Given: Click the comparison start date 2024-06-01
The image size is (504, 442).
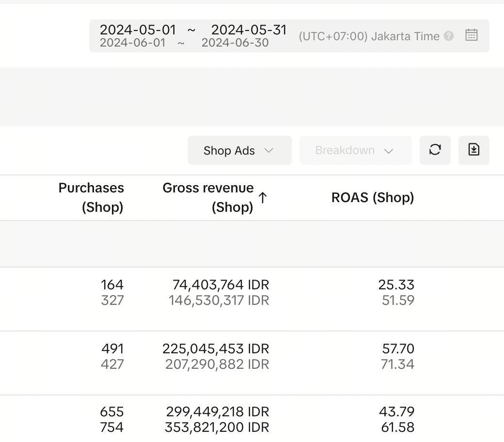Looking at the screenshot, I should coord(132,43).
